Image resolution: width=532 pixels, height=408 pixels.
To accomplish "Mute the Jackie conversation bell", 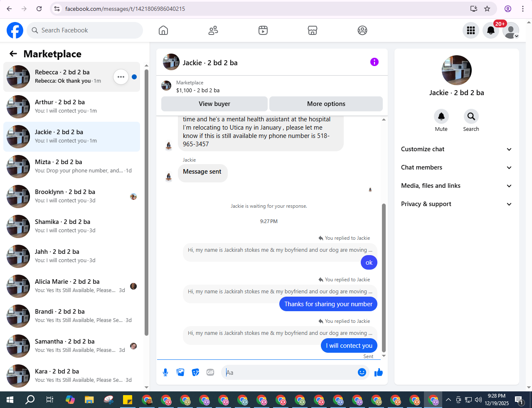I will coord(441,116).
